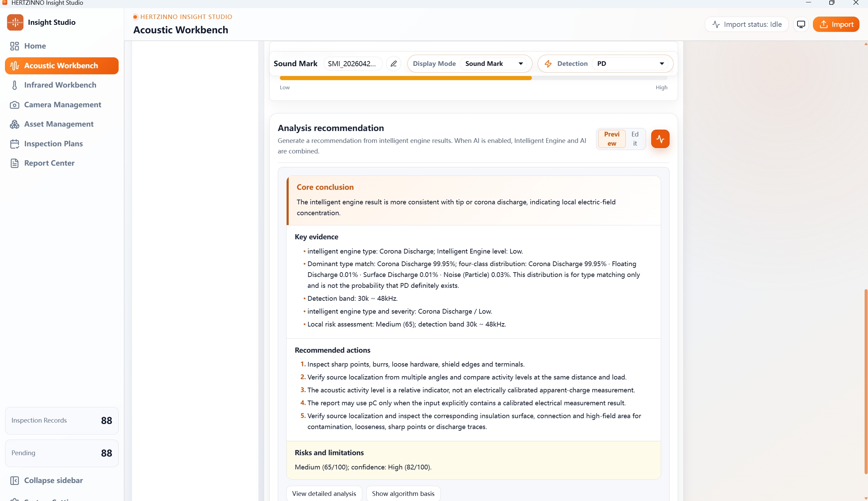Click the Sound Mark name field
The width and height of the screenshot is (868, 501).
coord(353,64)
